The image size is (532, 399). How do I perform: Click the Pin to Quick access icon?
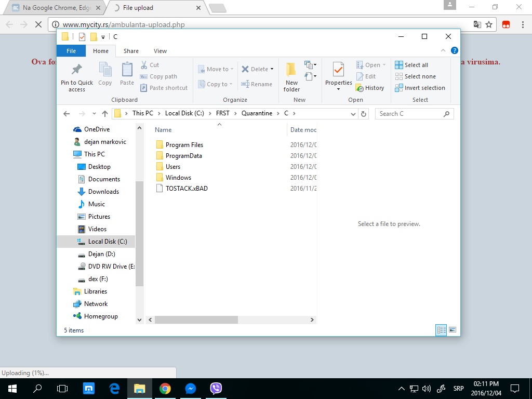(77, 70)
